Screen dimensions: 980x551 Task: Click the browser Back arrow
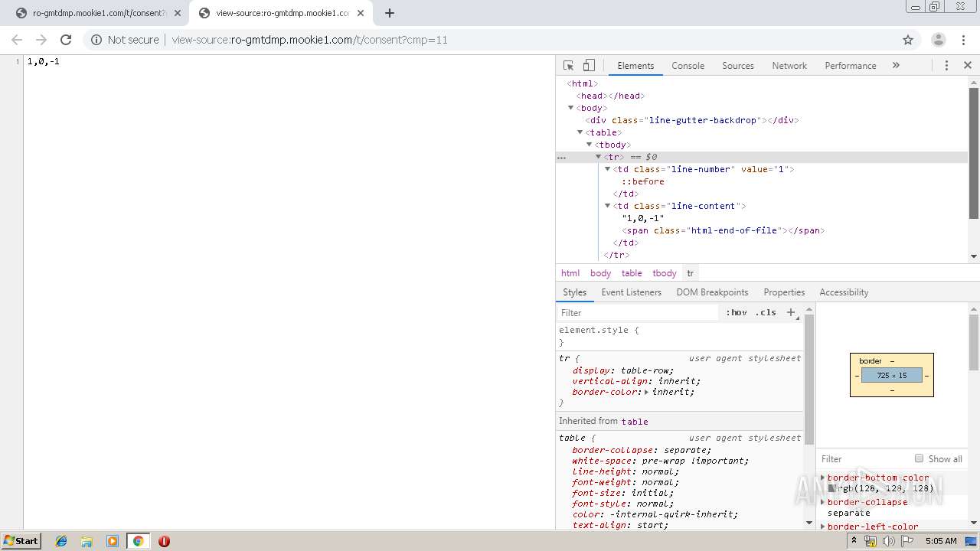click(17, 40)
